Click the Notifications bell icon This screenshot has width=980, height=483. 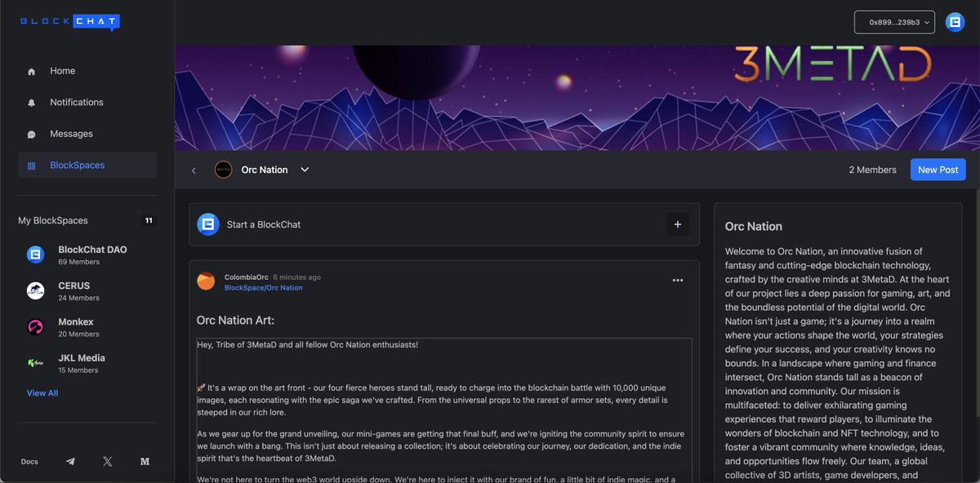[x=32, y=103]
